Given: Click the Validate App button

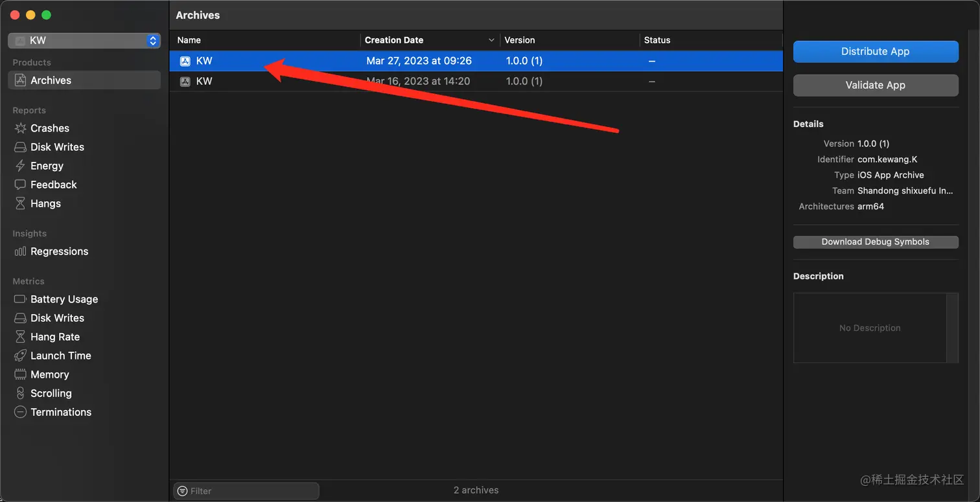Looking at the screenshot, I should point(876,86).
